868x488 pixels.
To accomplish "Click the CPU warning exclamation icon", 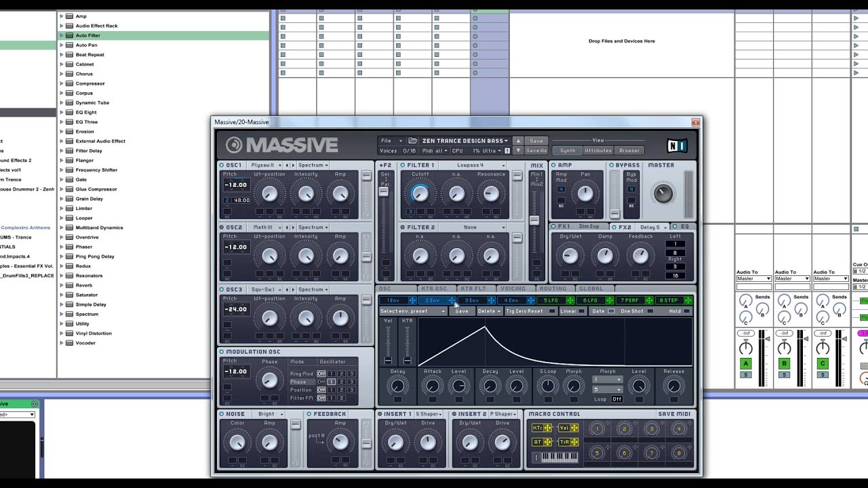I will coord(506,150).
